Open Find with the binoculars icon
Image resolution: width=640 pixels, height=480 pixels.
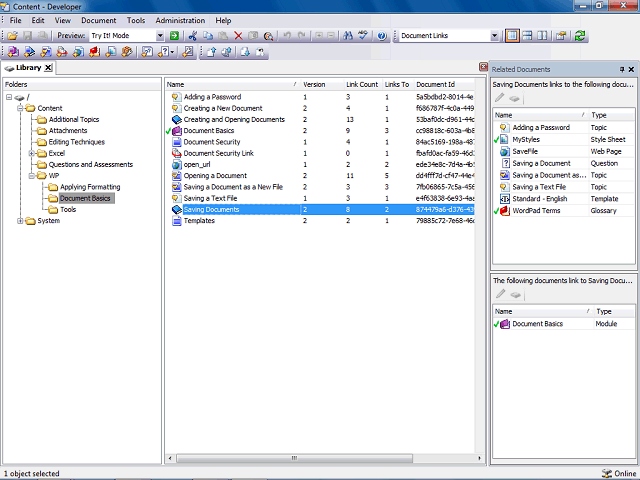(x=348, y=36)
